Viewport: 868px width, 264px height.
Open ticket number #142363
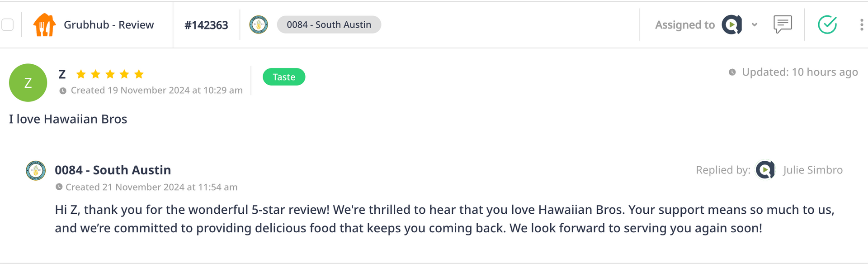point(206,25)
